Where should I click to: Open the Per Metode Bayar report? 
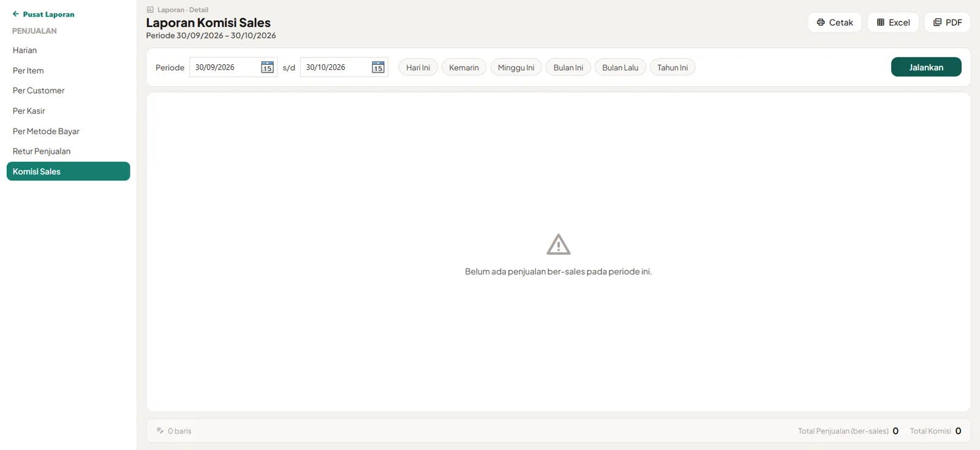[68, 131]
